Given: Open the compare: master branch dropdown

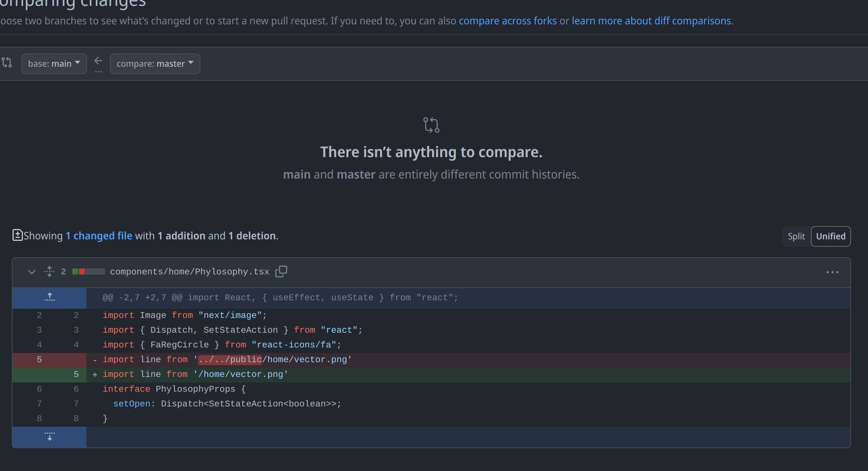Looking at the screenshot, I should pos(155,64).
